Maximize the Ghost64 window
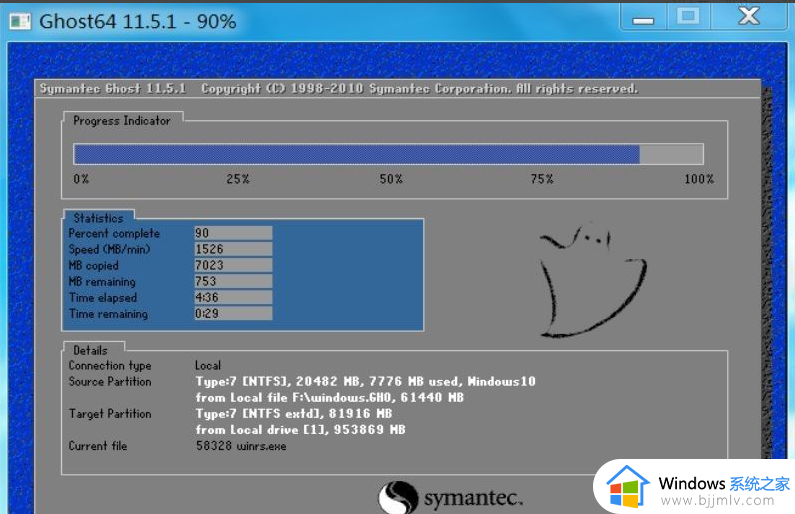This screenshot has width=795, height=514. point(688,16)
